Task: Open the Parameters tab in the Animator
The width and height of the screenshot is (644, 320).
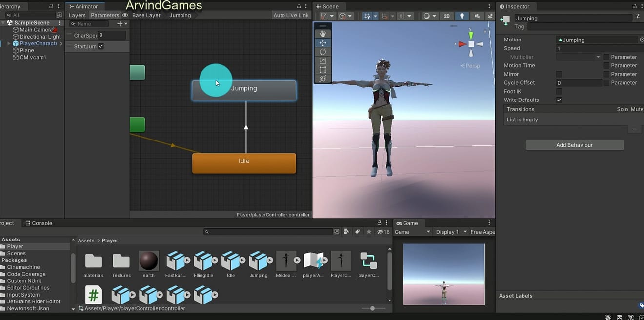Action: 105,15
